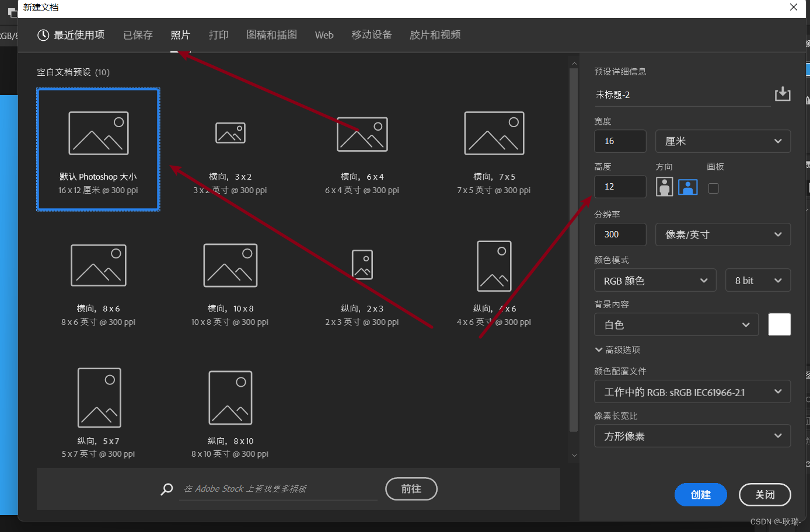Open the 厘米 units dropdown
This screenshot has height=532, width=810.
coord(722,141)
